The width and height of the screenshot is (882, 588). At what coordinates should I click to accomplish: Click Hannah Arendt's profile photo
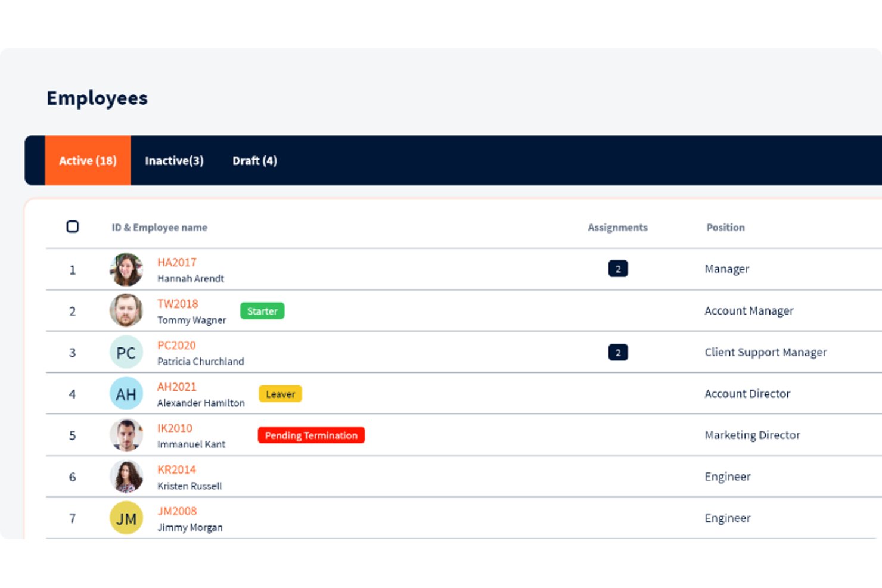click(x=126, y=269)
